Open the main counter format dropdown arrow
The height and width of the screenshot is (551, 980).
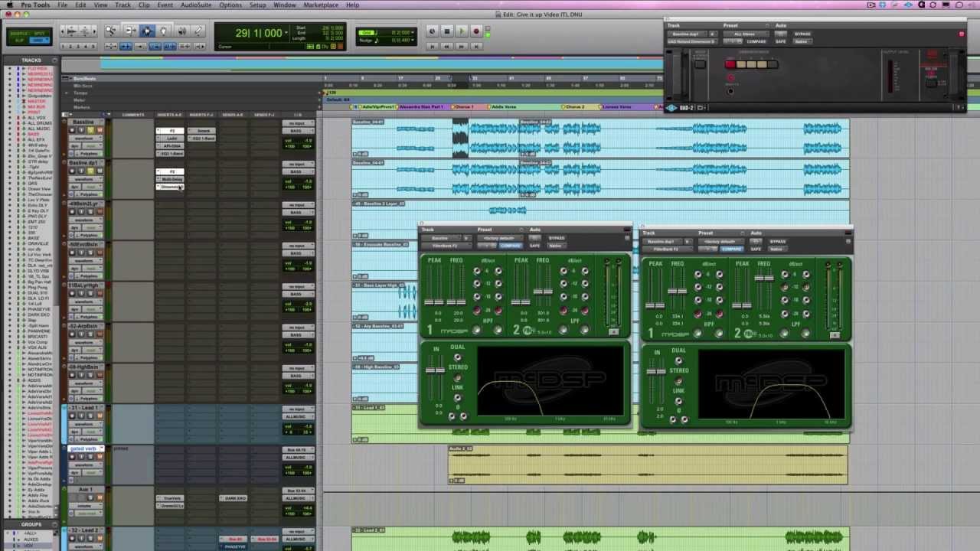(286, 33)
